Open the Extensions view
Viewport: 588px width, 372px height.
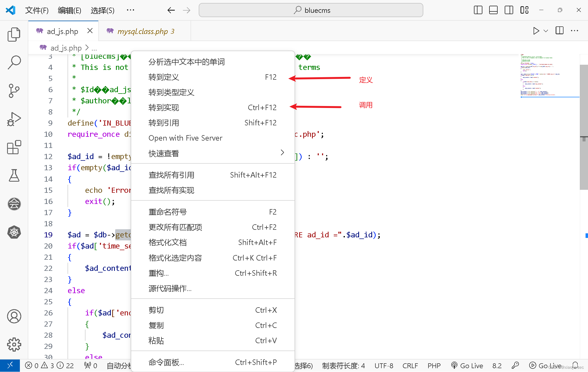pos(14,147)
